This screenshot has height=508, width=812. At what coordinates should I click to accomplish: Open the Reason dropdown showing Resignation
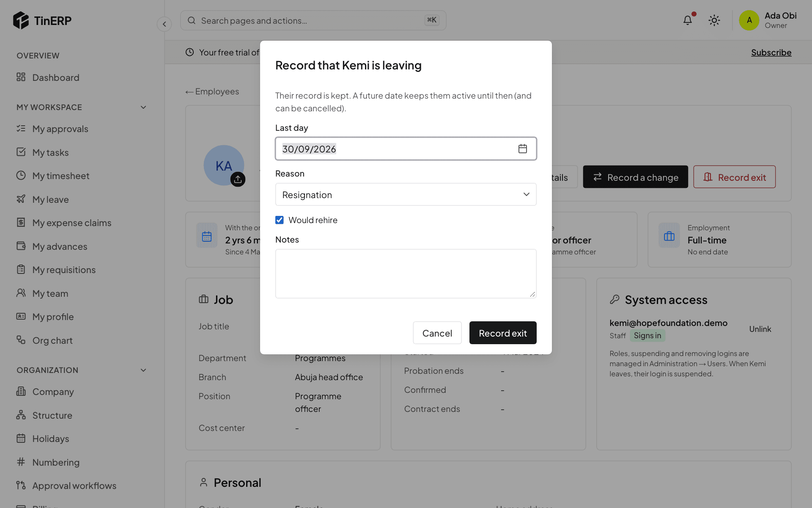pyautogui.click(x=406, y=194)
